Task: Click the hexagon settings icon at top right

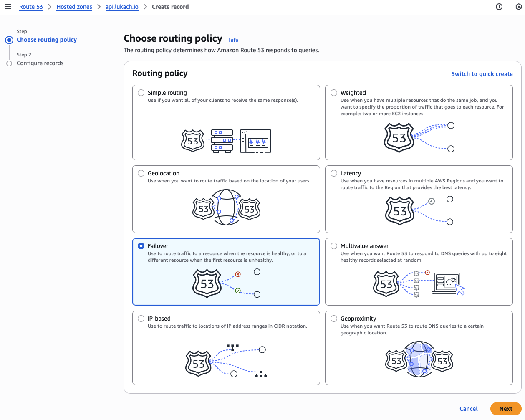Action: click(519, 7)
